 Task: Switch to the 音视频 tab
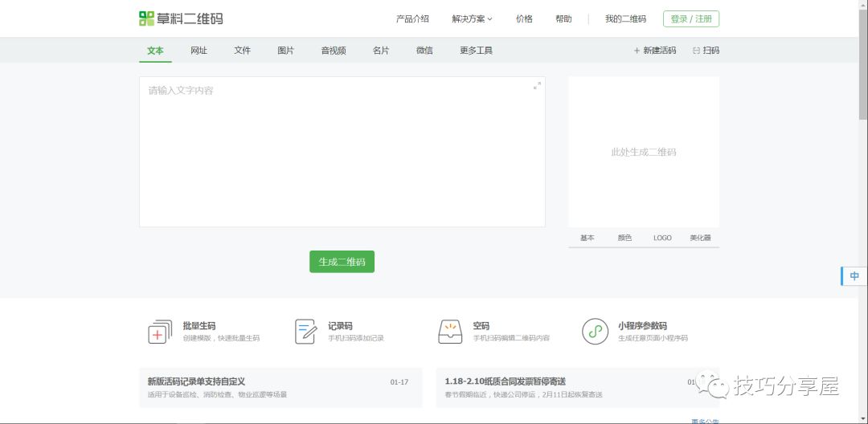(334, 51)
